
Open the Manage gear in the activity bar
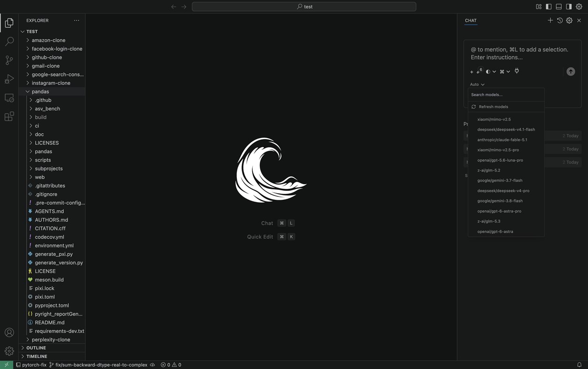click(x=9, y=351)
